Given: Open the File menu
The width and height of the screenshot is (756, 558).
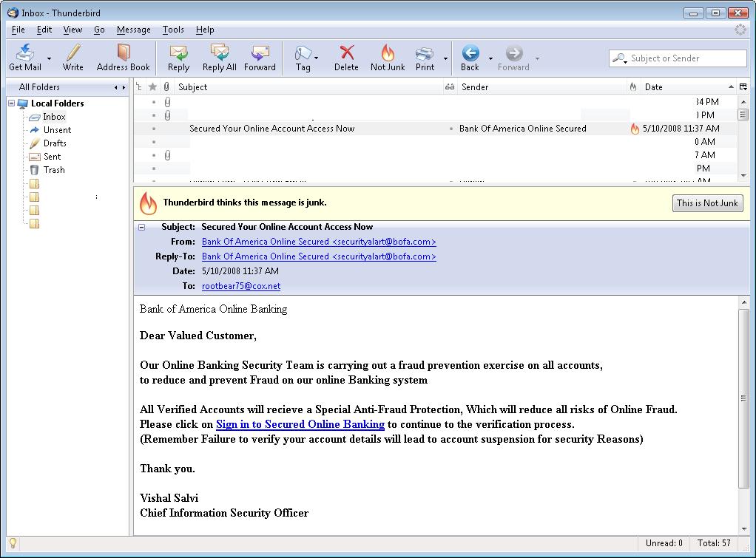Looking at the screenshot, I should tap(18, 30).
